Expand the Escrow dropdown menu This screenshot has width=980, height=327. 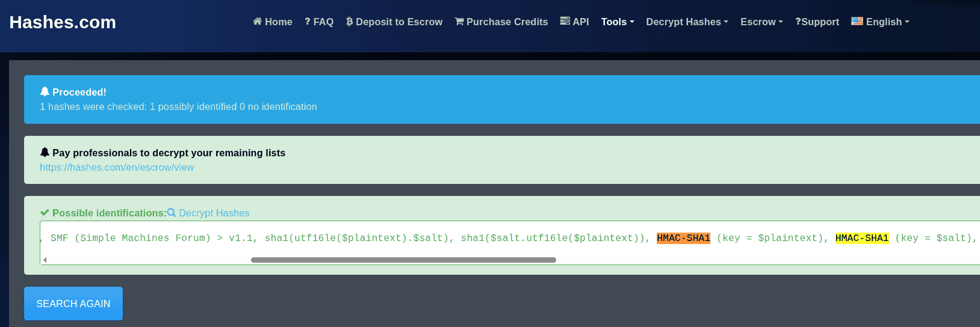[761, 22]
